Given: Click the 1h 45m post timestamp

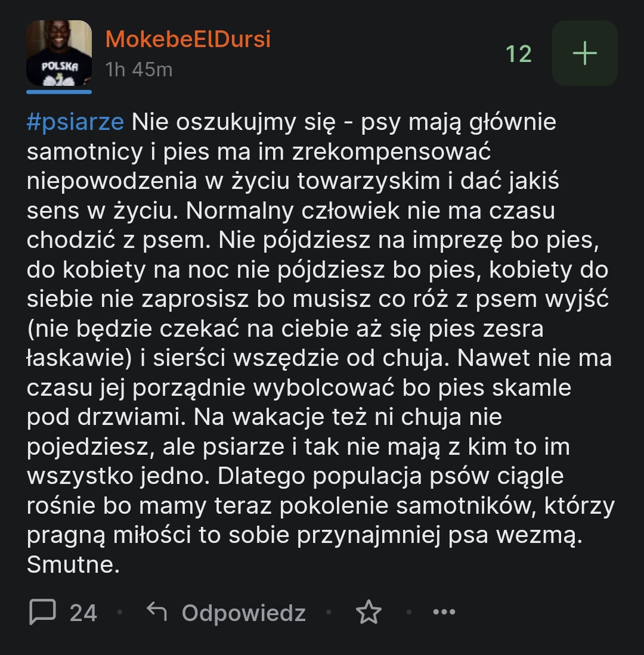Looking at the screenshot, I should tap(139, 70).
